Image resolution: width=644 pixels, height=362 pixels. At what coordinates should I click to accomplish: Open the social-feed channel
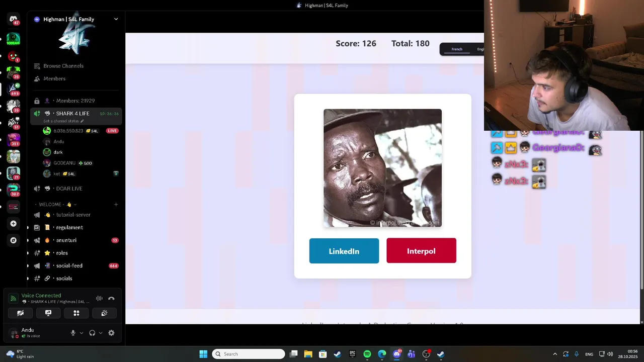(75, 265)
